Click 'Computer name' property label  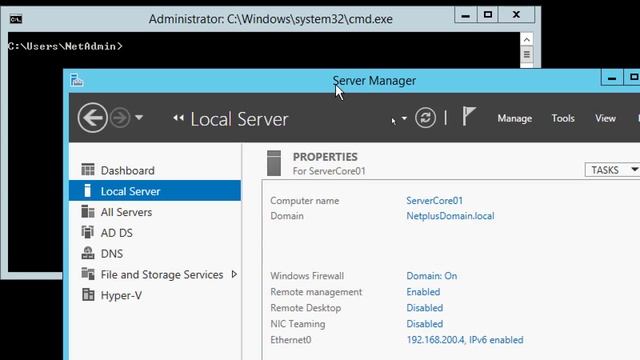[x=304, y=200]
